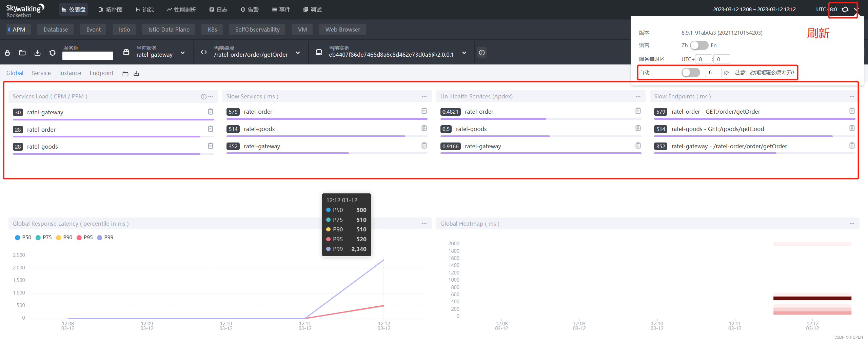868x342 pixels.
Task: Open the folder icon in the dashboard toolbar
Action: pyautogui.click(x=22, y=53)
